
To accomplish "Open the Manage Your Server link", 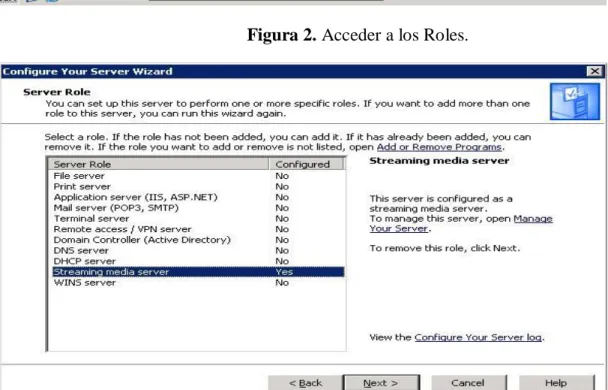I will tap(461, 224).
